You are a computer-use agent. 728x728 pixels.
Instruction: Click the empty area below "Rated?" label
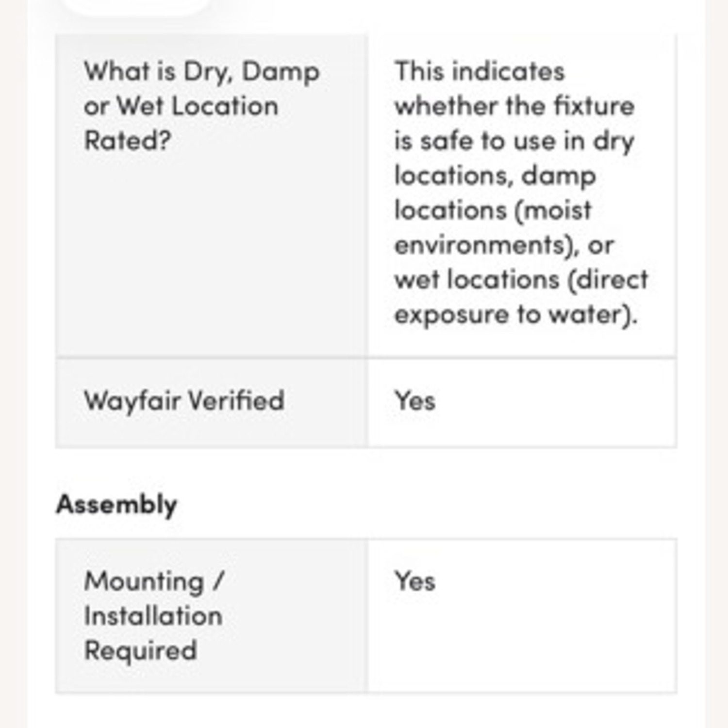tap(211, 252)
